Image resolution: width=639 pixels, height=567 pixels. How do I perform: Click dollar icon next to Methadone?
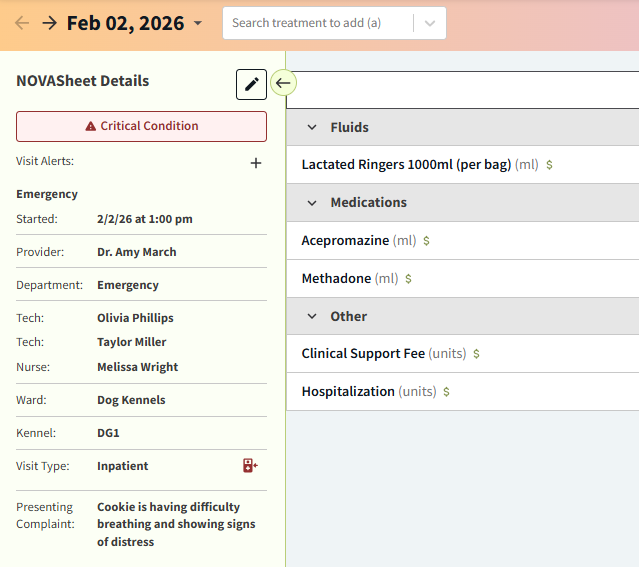[408, 279]
